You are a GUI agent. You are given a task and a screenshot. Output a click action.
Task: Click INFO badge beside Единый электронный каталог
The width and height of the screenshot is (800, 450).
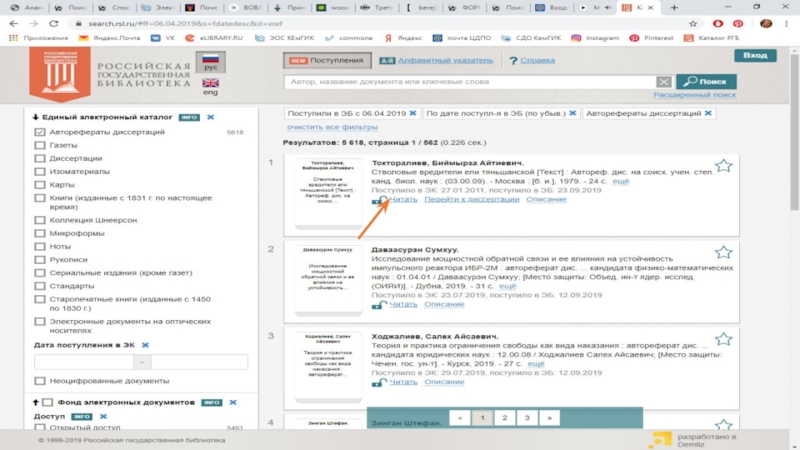188,117
